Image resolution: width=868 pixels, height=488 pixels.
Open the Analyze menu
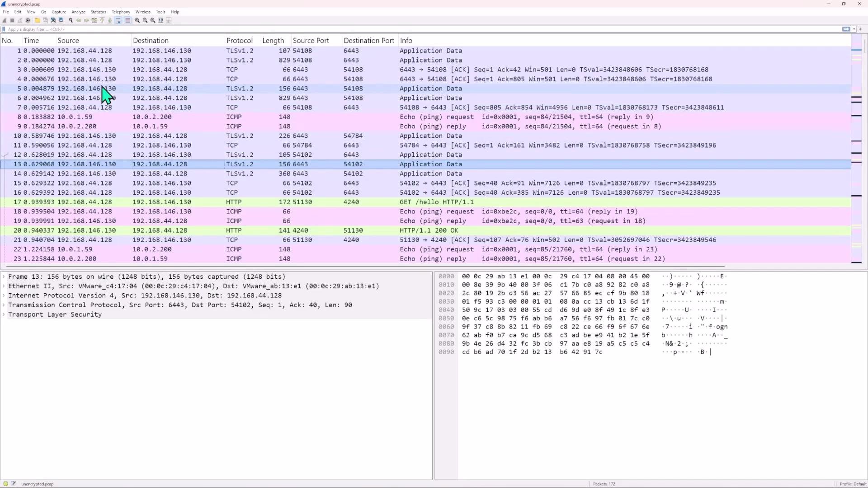tap(78, 12)
